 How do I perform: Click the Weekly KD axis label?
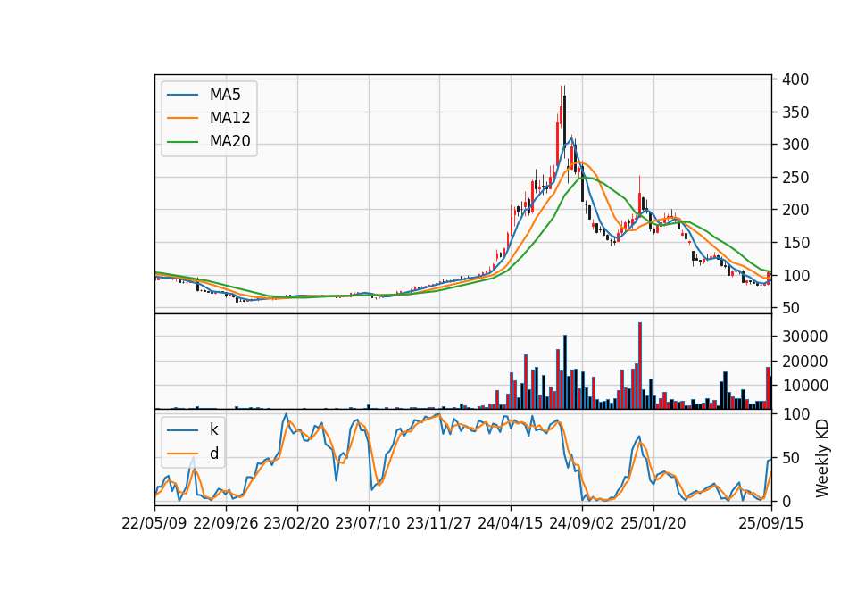pos(822,459)
